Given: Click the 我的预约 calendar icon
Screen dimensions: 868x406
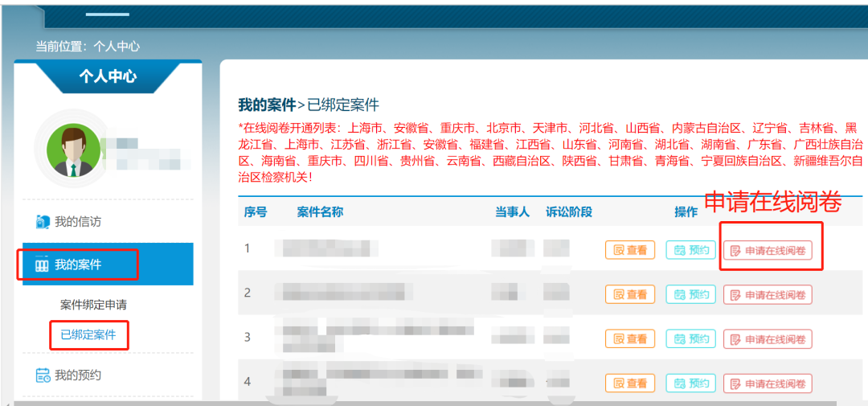Looking at the screenshot, I should point(43,375).
